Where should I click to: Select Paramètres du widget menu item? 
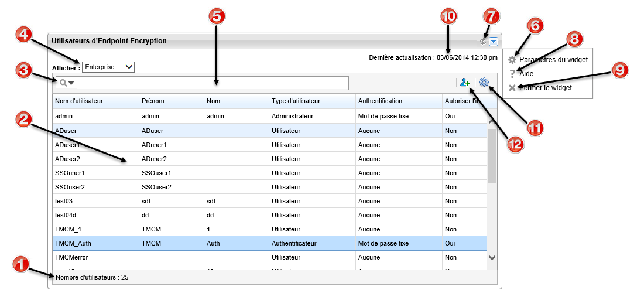coord(553,60)
